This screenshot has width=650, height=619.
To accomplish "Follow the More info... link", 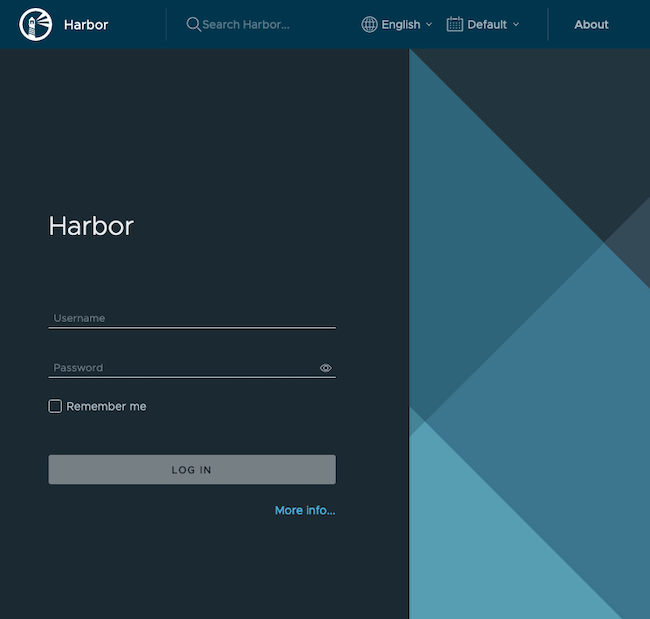I will pyautogui.click(x=305, y=510).
